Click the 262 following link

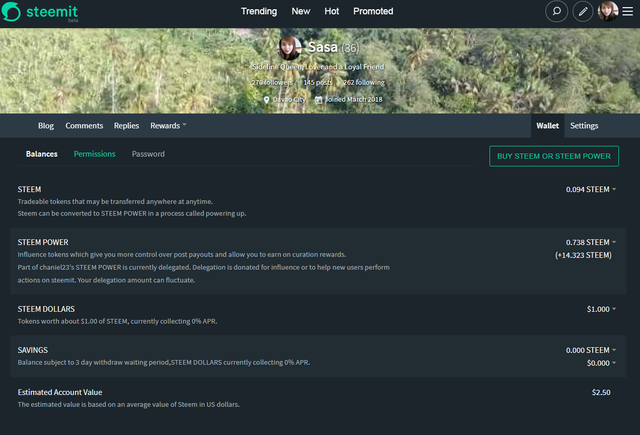click(x=364, y=82)
